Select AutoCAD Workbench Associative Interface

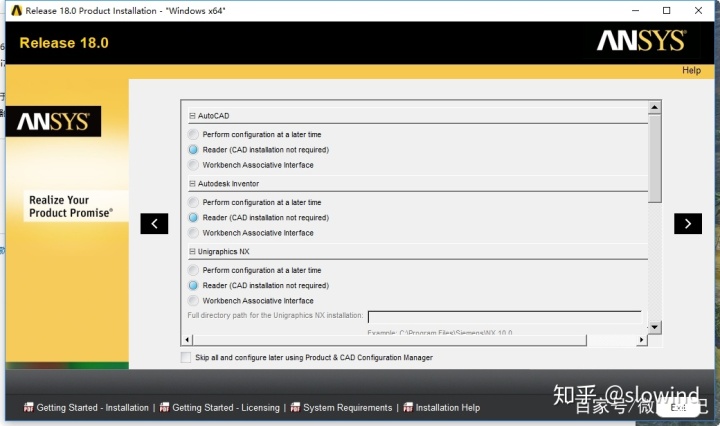[x=193, y=165]
